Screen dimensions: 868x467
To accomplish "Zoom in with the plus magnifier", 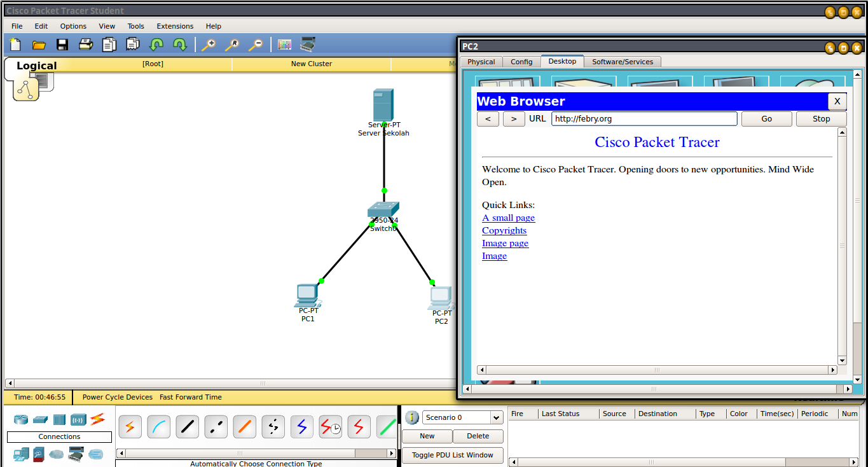I will click(x=209, y=45).
